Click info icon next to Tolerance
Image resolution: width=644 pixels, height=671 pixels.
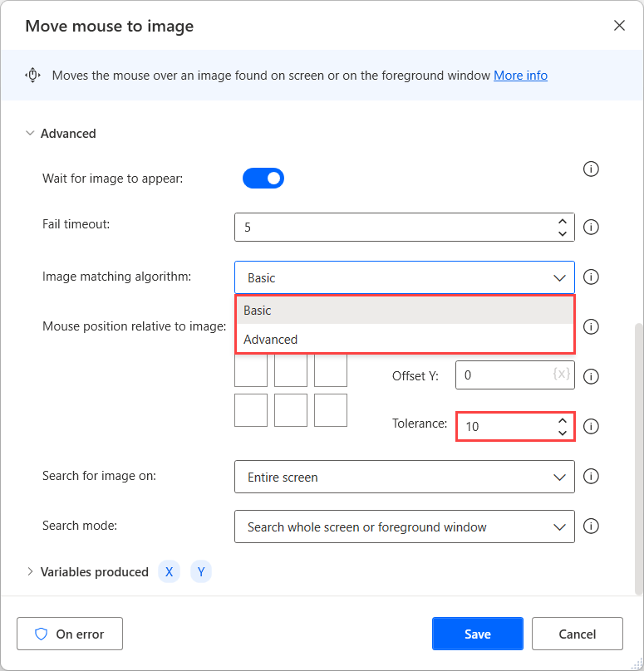(x=592, y=426)
